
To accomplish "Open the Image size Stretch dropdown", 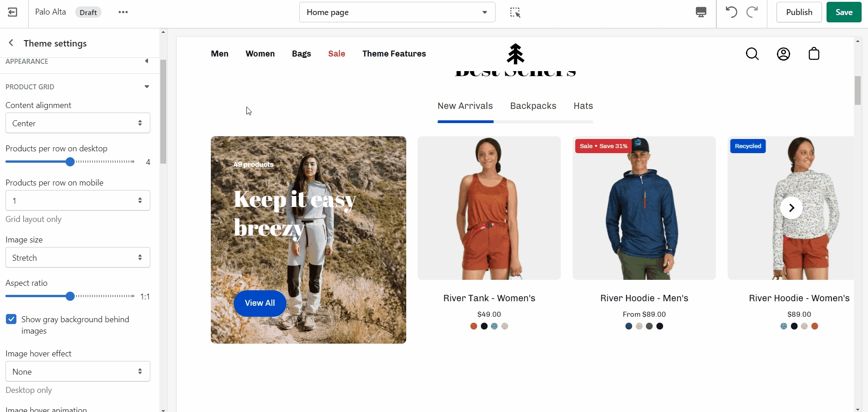I will (78, 257).
